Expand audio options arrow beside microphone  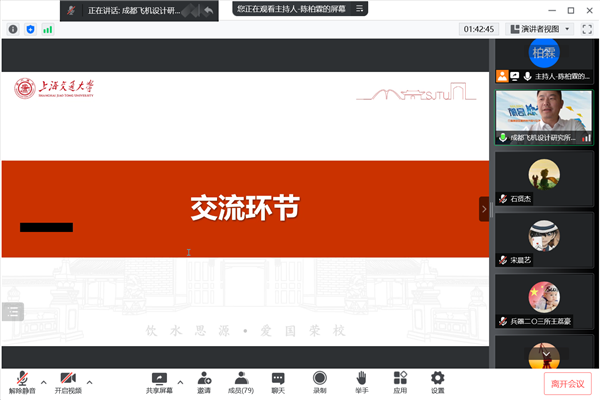(x=44, y=381)
